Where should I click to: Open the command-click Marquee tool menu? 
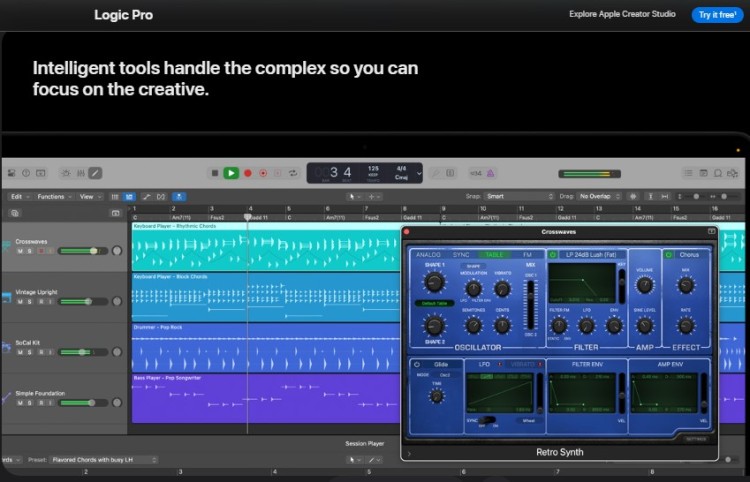coord(374,197)
